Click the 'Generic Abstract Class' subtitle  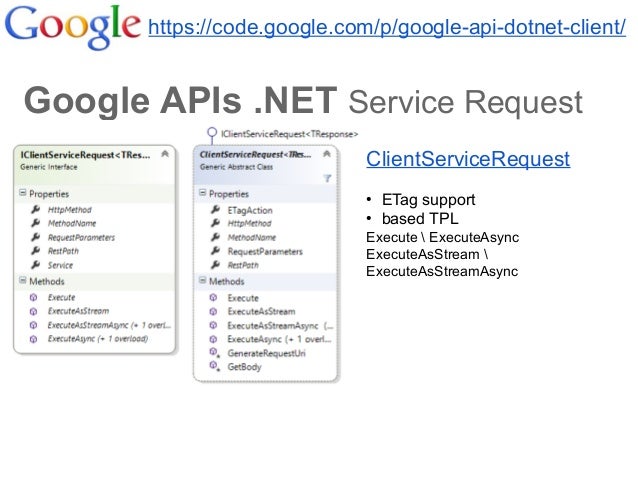coord(236,167)
